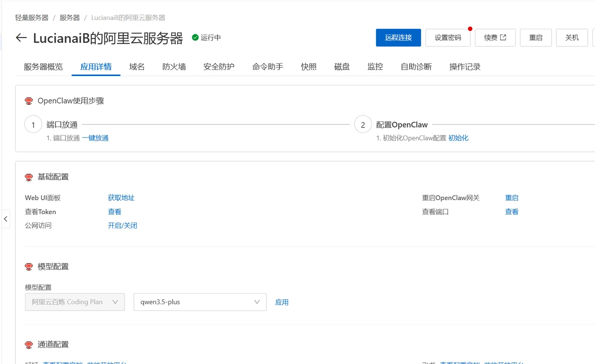The width and height of the screenshot is (595, 364).
Task: Click the external link icon on 续费
Action: pos(503,37)
